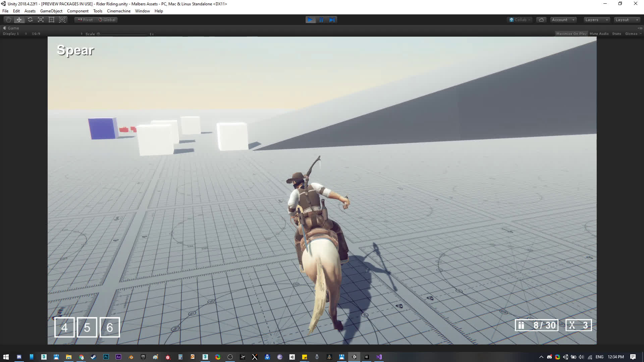Open the GameObject menu
The width and height of the screenshot is (644, 362).
(x=51, y=11)
